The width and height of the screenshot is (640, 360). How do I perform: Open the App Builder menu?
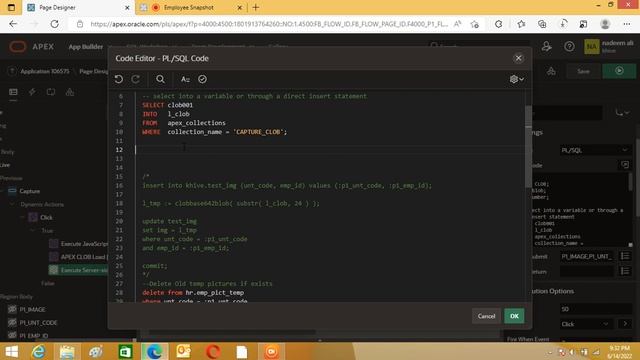click(86, 47)
